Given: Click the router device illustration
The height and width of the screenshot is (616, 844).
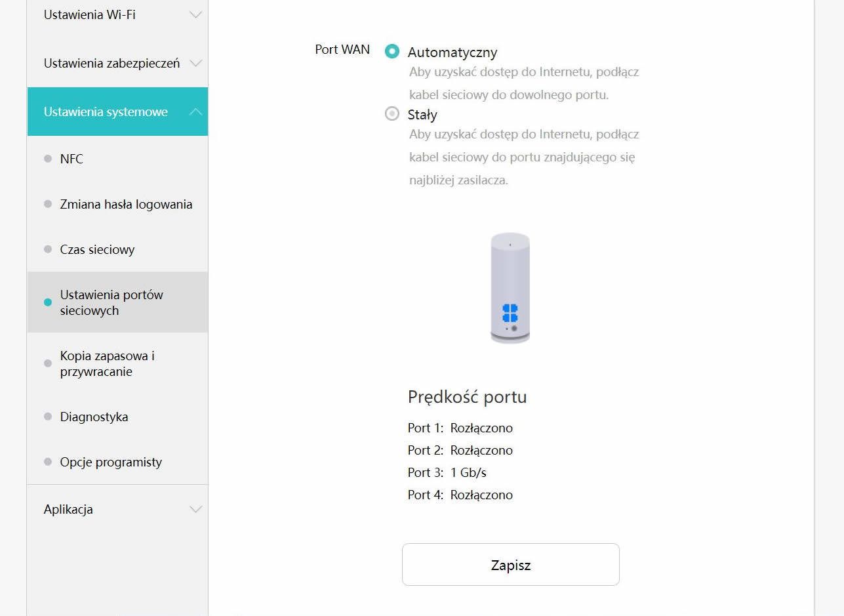Looking at the screenshot, I should click(x=510, y=287).
